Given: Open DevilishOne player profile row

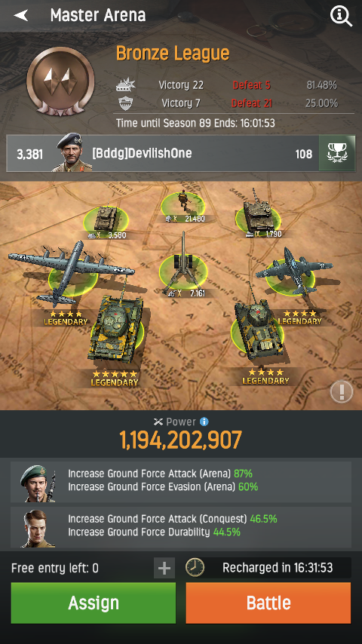Looking at the screenshot, I should point(181,154).
